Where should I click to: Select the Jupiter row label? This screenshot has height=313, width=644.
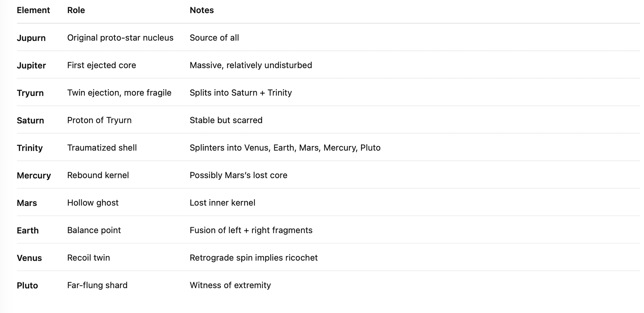point(31,65)
